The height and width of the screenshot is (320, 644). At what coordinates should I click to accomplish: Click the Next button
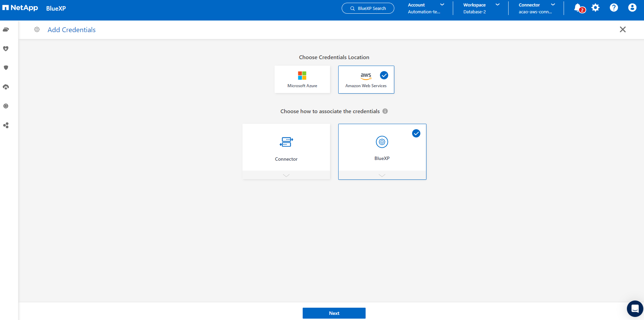point(334,313)
